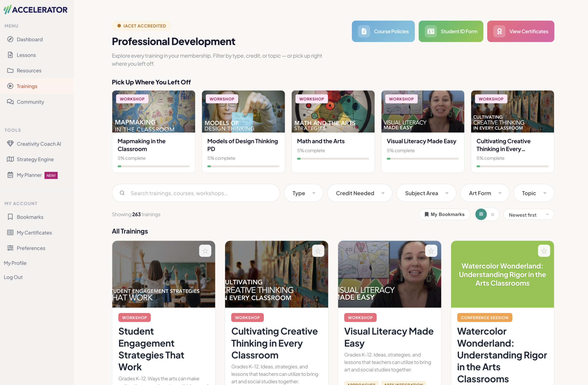Screen dimensions: 588x385
Task: Switch to grid view
Action: (x=481, y=214)
